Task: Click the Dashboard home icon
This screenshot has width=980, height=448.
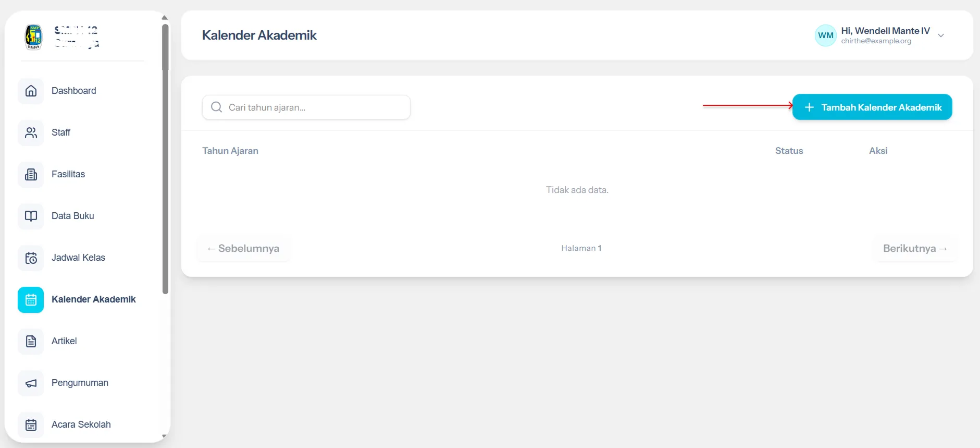Action: coord(31,91)
